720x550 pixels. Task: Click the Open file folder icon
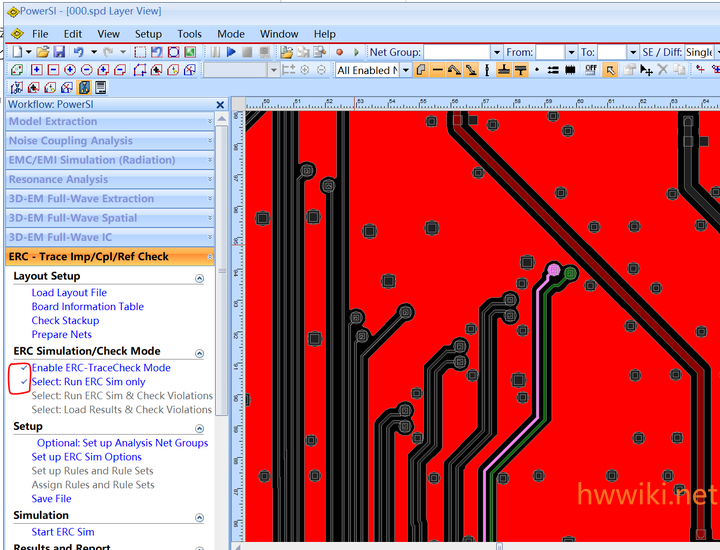click(x=44, y=52)
